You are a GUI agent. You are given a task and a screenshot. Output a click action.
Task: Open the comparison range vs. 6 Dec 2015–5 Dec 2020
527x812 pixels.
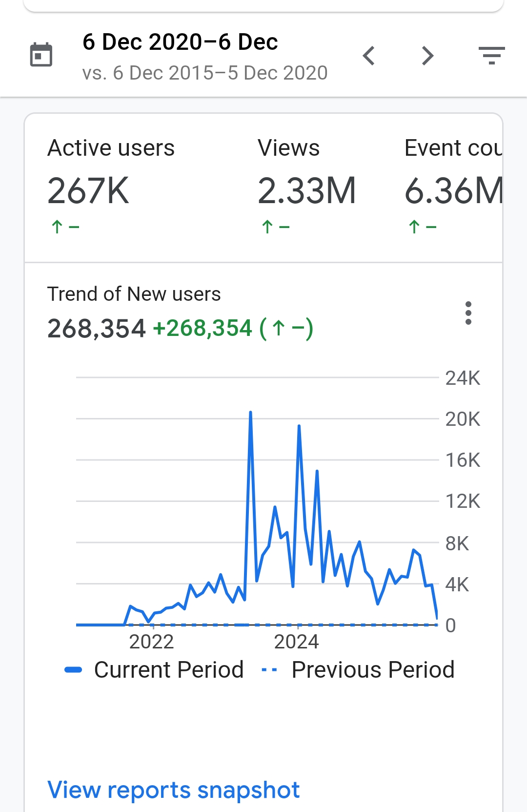(205, 73)
